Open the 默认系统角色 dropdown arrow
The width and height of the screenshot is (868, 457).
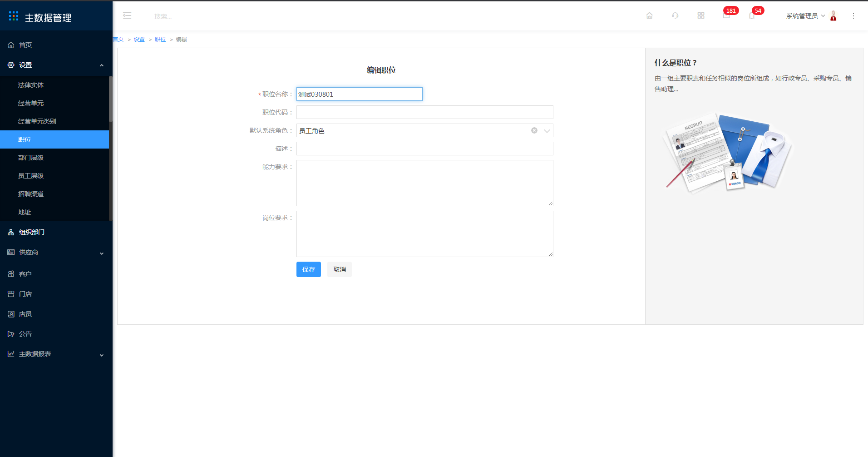coord(547,130)
